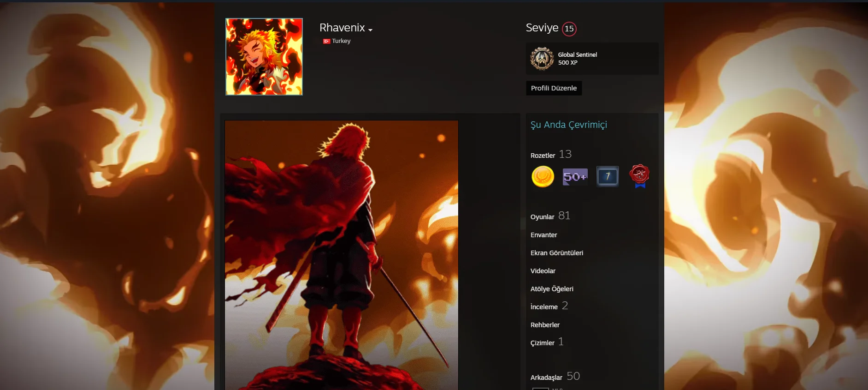Open the 50+ games badge
868x390 pixels.
pos(575,176)
